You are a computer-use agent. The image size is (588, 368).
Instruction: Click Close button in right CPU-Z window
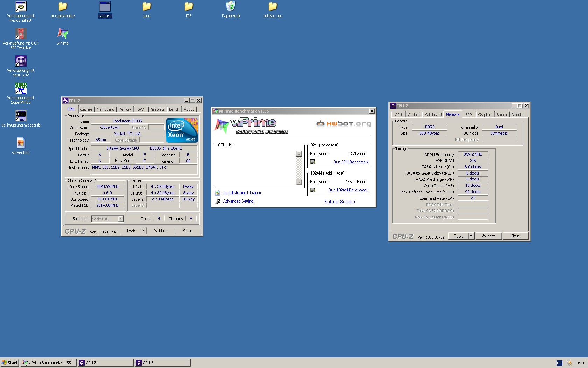[515, 236]
